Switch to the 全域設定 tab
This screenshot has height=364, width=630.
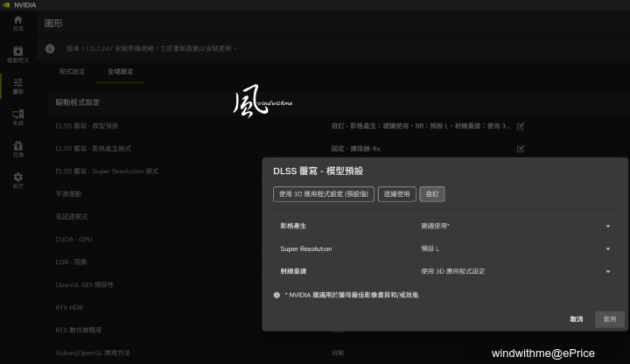[x=120, y=72]
